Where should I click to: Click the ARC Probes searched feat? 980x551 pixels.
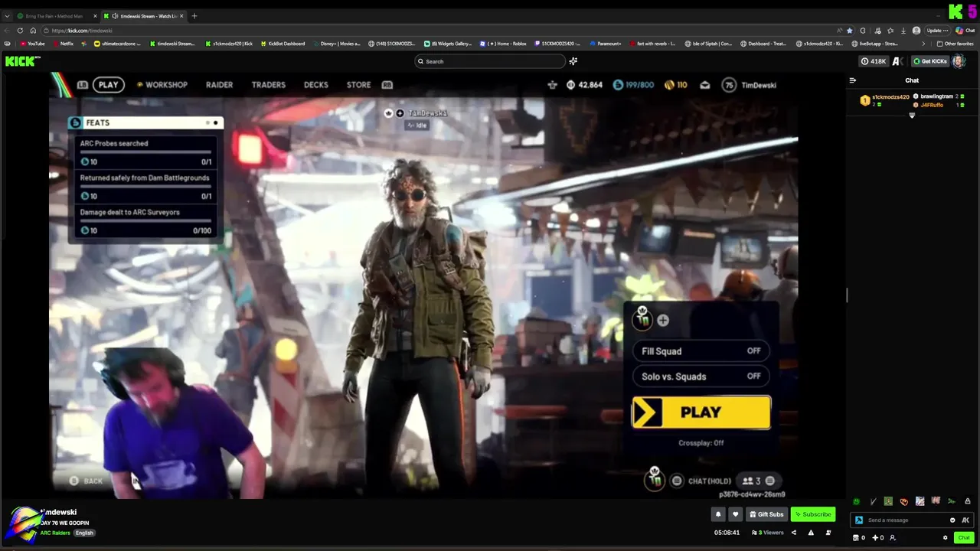145,152
